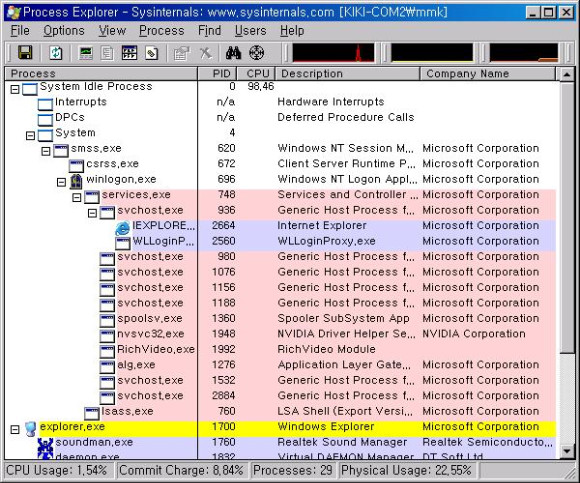Click the Internet Explorer icon of IEXPLORE row
This screenshot has width=580, height=483.
point(122,228)
